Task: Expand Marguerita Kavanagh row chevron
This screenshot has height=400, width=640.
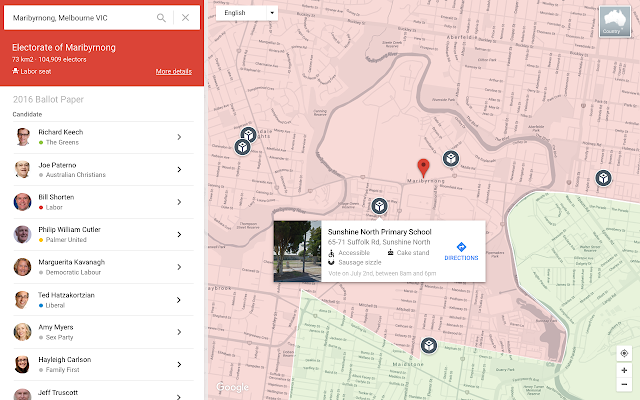Action: (179, 267)
